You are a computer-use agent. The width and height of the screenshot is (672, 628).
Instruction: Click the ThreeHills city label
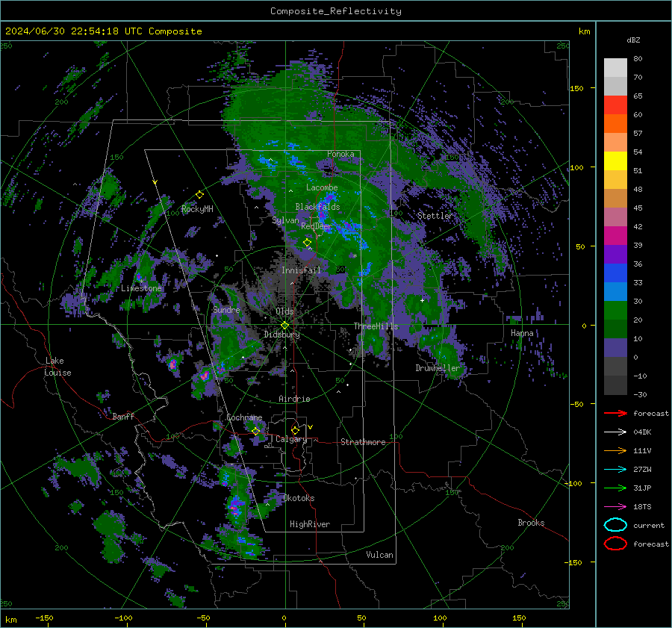pyautogui.click(x=376, y=326)
